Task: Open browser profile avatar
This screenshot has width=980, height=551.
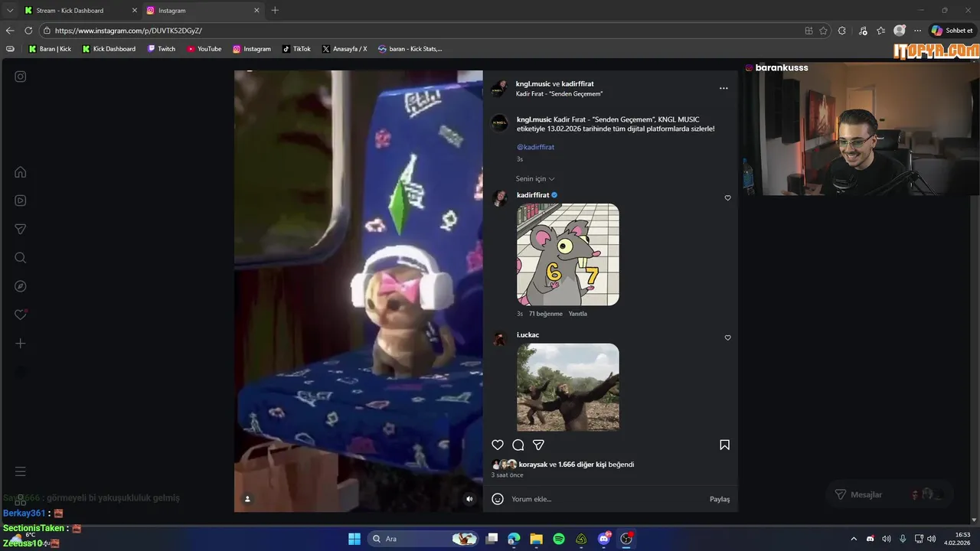Action: coord(900,31)
